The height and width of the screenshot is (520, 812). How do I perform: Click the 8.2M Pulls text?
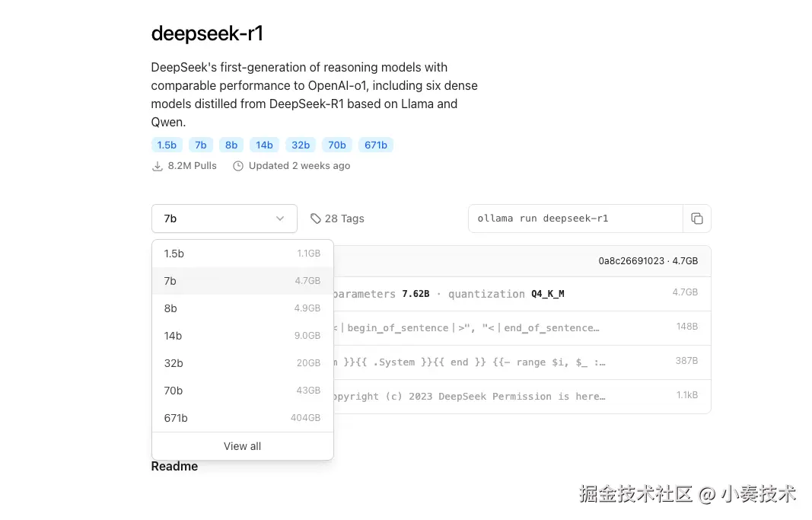192,166
